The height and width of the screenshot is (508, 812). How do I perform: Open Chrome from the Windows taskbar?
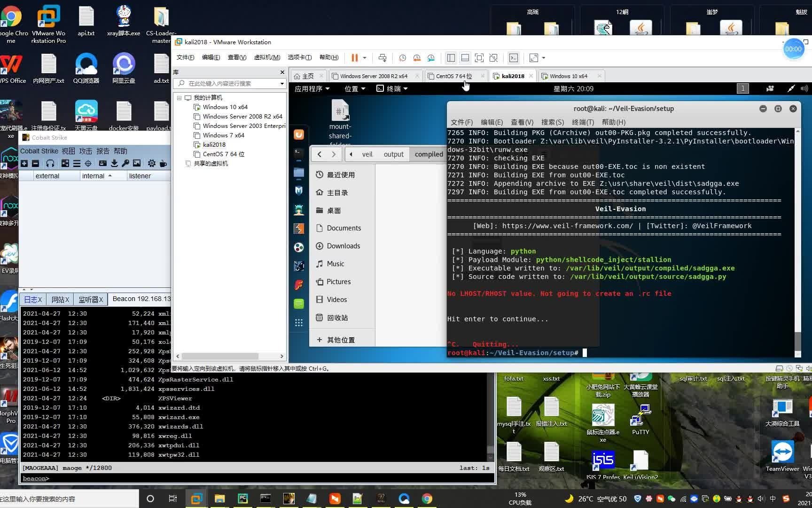pos(427,499)
